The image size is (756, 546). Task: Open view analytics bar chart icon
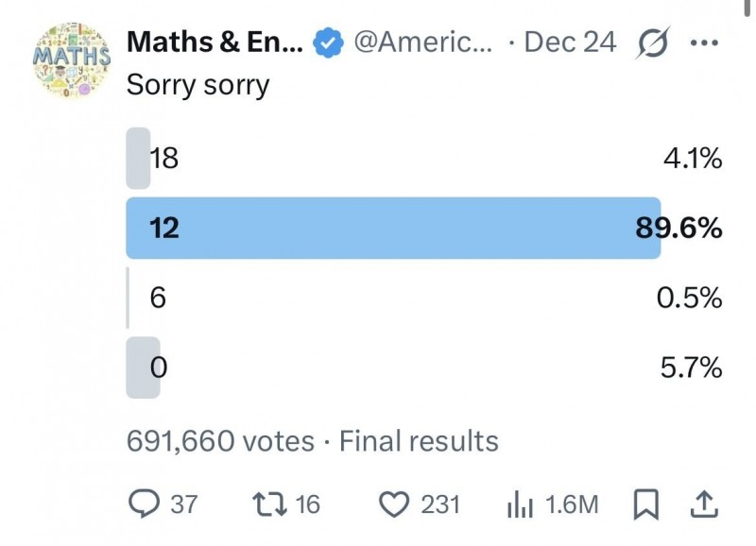click(521, 504)
